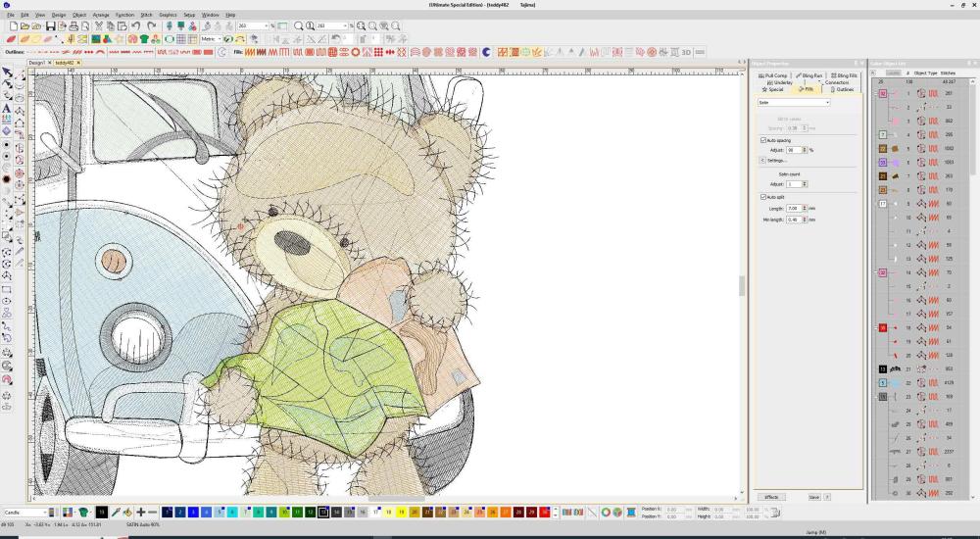Switch to the Design1 tab
This screenshot has width=980, height=539.
36,63
